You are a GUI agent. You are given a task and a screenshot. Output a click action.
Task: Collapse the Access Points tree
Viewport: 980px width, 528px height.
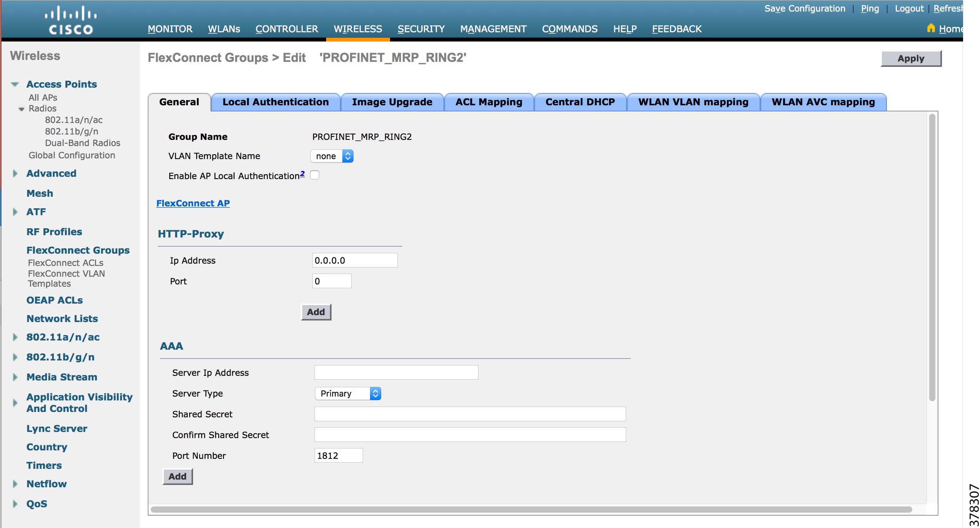click(x=15, y=84)
